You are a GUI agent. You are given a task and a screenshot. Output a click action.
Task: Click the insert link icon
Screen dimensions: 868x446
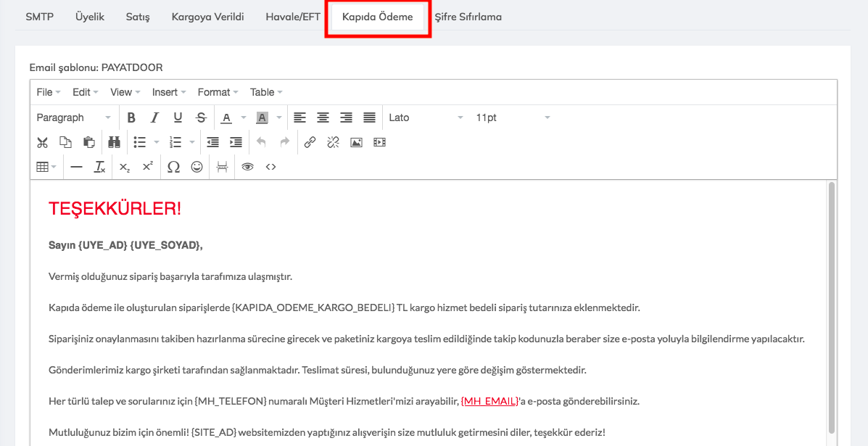310,142
